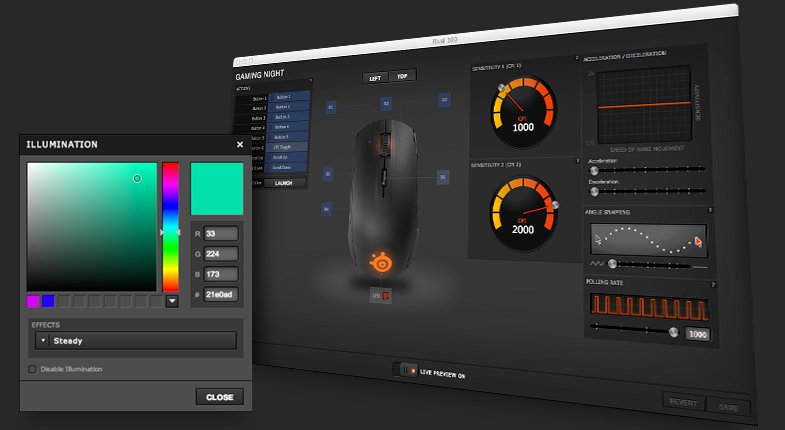The width and height of the screenshot is (785, 430).
Task: Select the Button 4 action row
Action: point(288,127)
